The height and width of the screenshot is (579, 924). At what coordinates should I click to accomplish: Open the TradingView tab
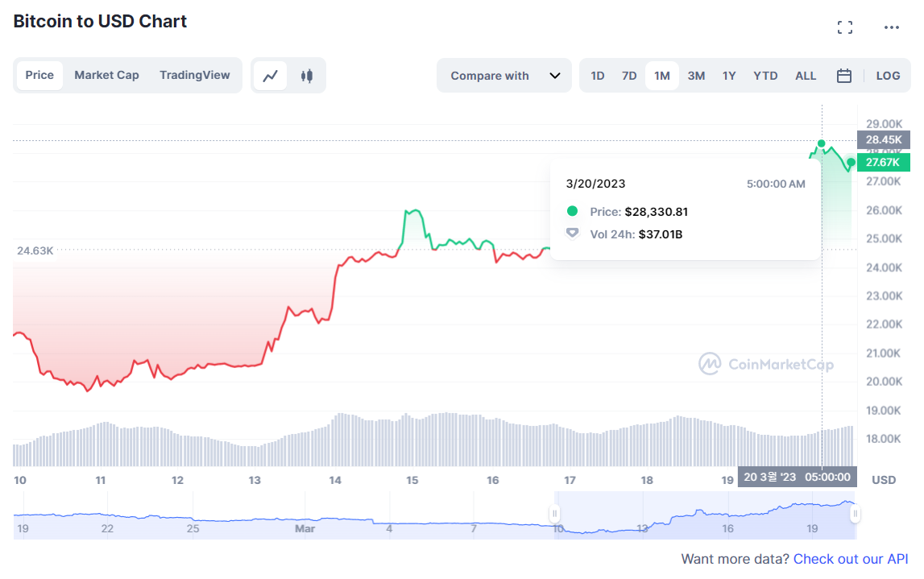[x=194, y=75]
